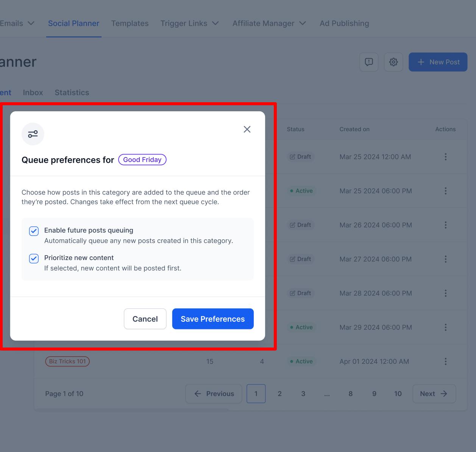Go to page 2 of results
This screenshot has height=452, width=476.
[279, 394]
